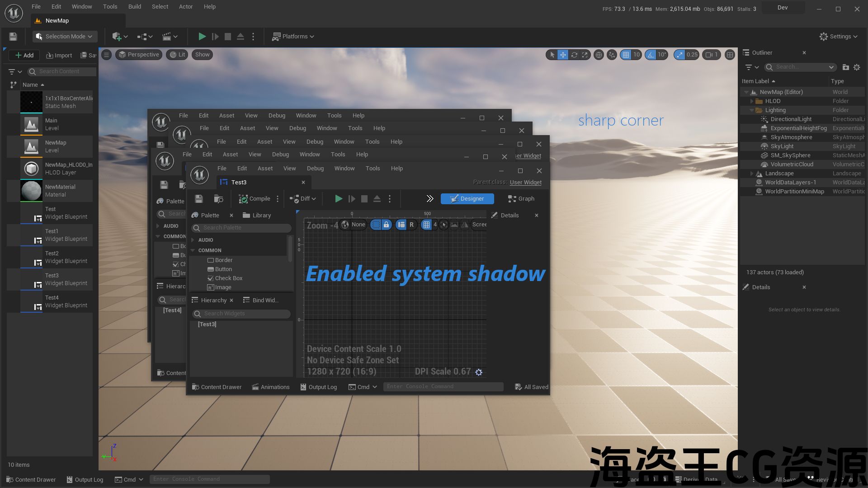
Task: Open DPI Scale settings gear in designer
Action: point(479,372)
